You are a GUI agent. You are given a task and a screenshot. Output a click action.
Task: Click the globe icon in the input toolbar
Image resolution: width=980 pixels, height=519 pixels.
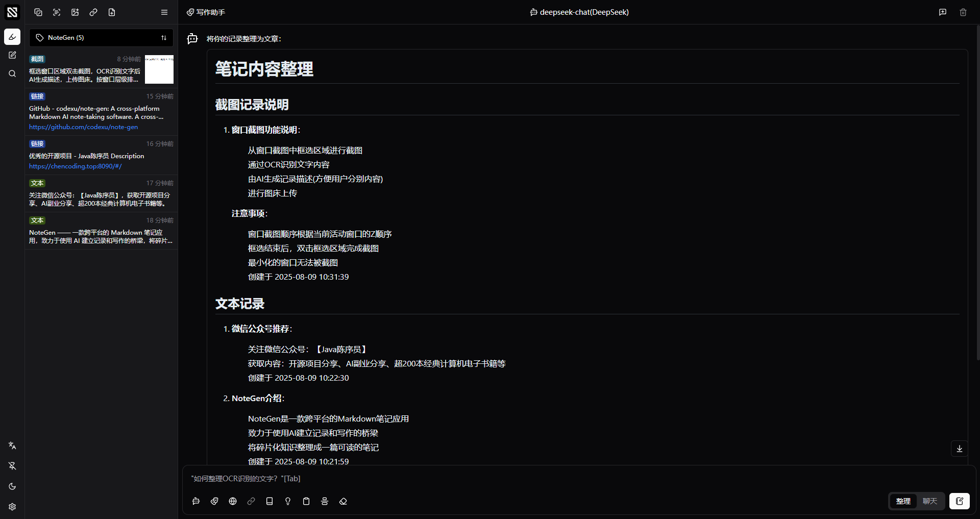pyautogui.click(x=233, y=501)
